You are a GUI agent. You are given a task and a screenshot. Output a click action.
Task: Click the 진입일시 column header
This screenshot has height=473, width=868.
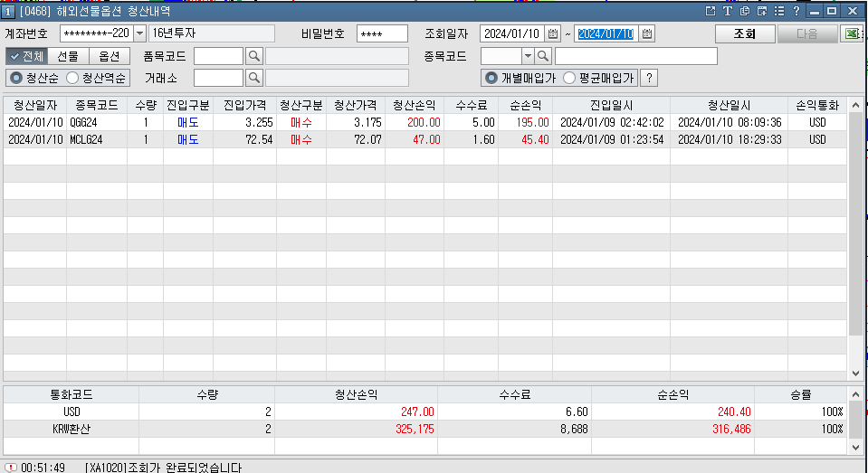coord(612,105)
